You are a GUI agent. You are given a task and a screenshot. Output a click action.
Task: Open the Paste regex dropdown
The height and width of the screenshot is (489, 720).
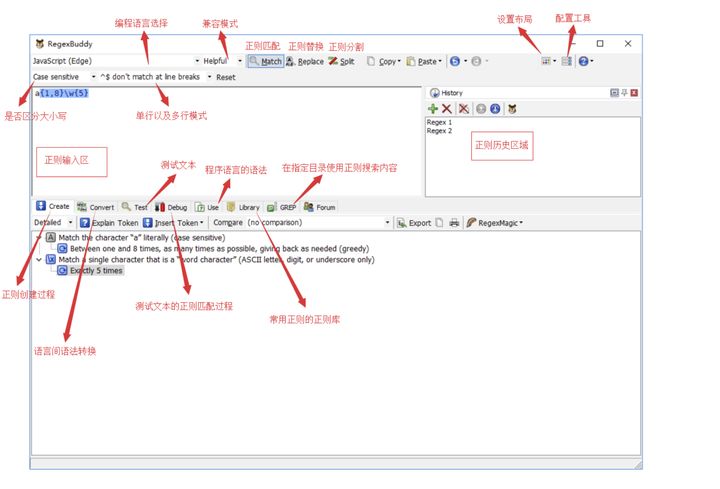(424, 61)
